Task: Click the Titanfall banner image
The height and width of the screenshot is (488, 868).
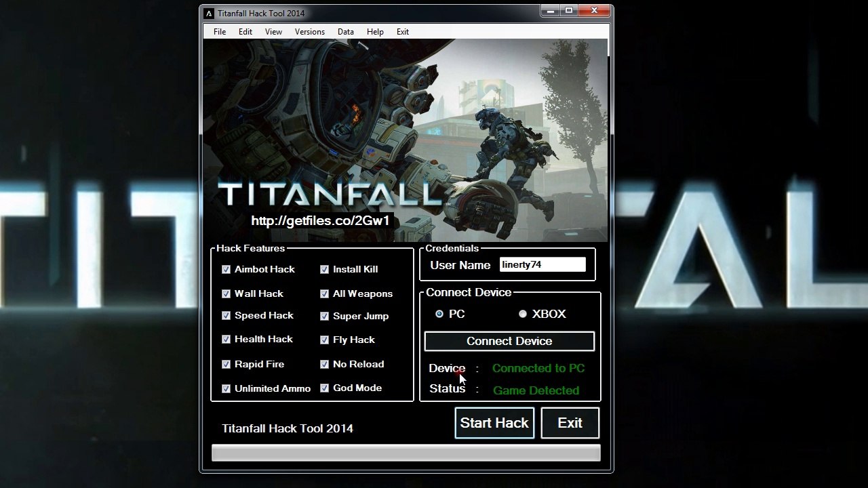Action: click(x=406, y=140)
